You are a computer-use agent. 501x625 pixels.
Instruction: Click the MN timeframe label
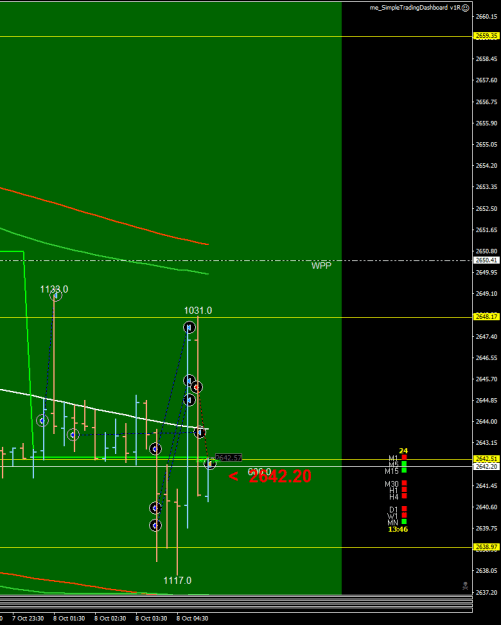(x=393, y=522)
